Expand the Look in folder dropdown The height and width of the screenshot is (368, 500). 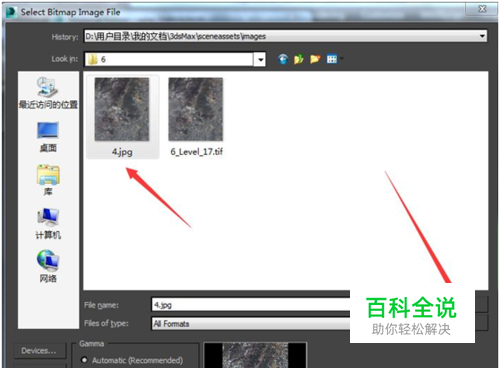tap(260, 60)
